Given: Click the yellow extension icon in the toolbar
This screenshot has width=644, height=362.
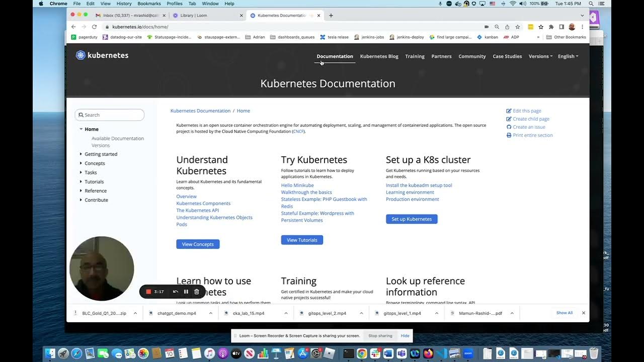Looking at the screenshot, I should 530,27.
